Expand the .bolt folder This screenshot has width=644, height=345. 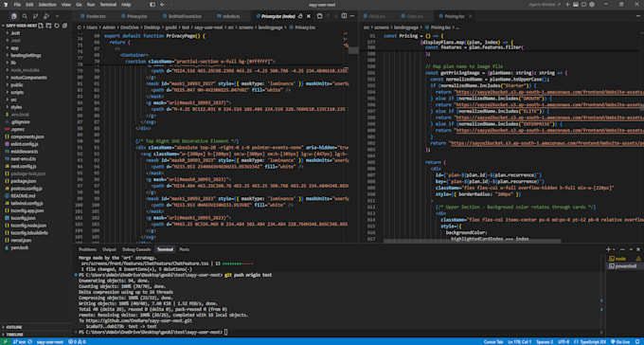(x=37, y=33)
